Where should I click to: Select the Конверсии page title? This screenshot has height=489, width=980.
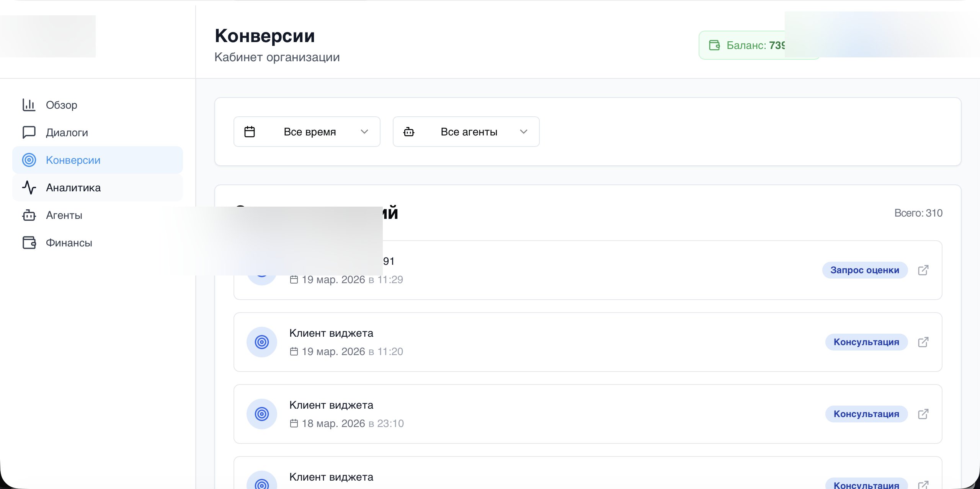pos(265,36)
